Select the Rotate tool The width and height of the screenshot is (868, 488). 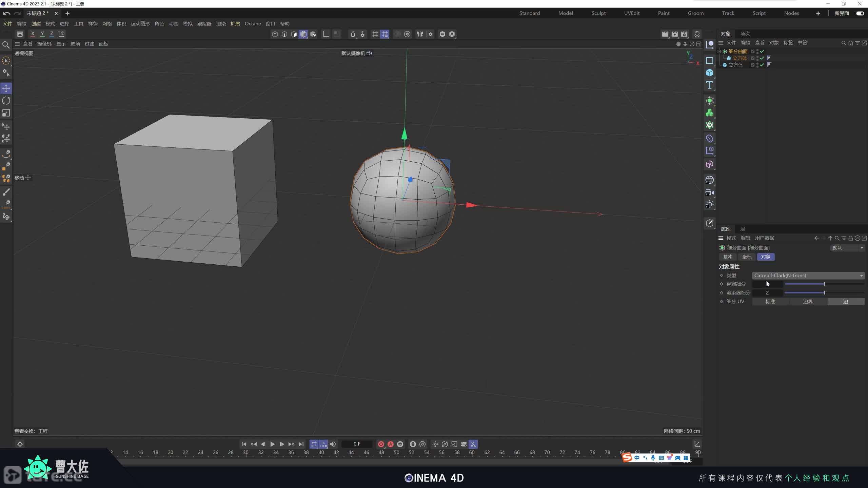[6, 101]
